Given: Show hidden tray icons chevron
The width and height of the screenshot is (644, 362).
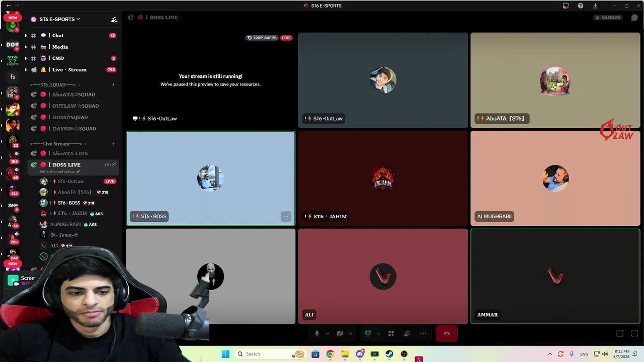Looking at the screenshot, I should pos(550,354).
